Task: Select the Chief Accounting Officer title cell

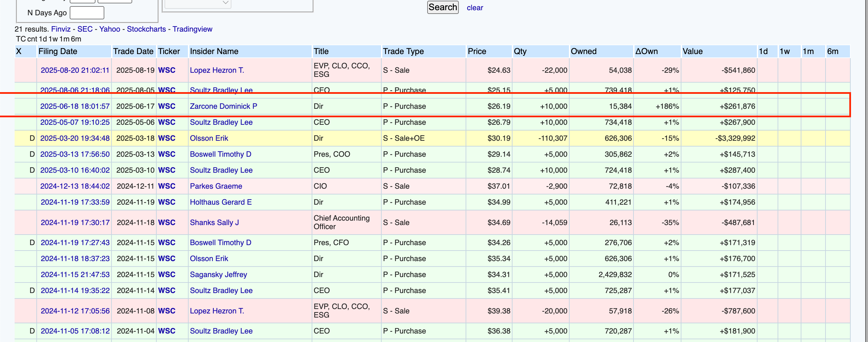Action: click(346, 223)
